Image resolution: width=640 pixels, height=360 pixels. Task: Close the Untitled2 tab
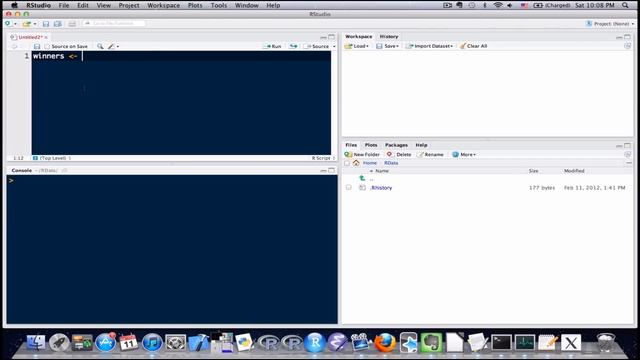click(x=46, y=37)
